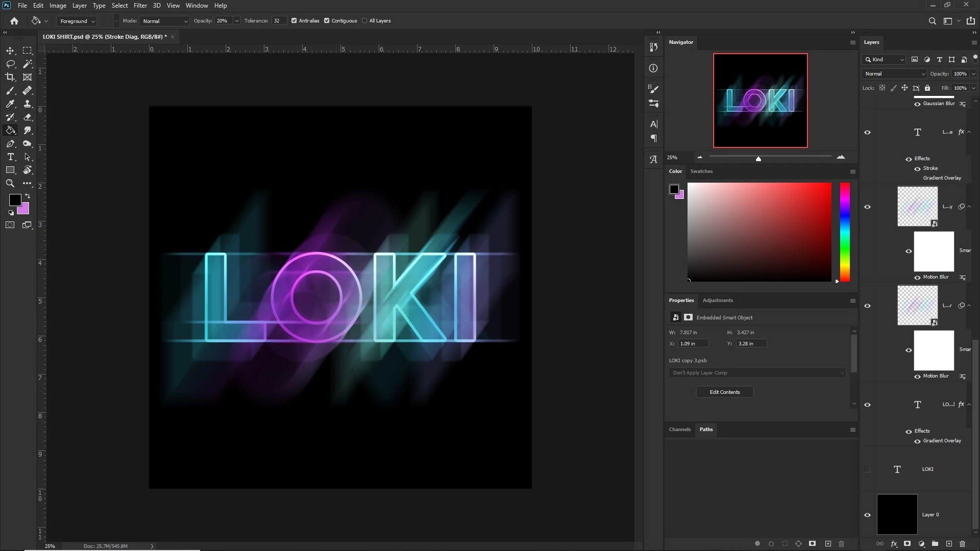The width and height of the screenshot is (980, 551).
Task: Click the foreground color swatch in the toolbox
Action: [15, 199]
